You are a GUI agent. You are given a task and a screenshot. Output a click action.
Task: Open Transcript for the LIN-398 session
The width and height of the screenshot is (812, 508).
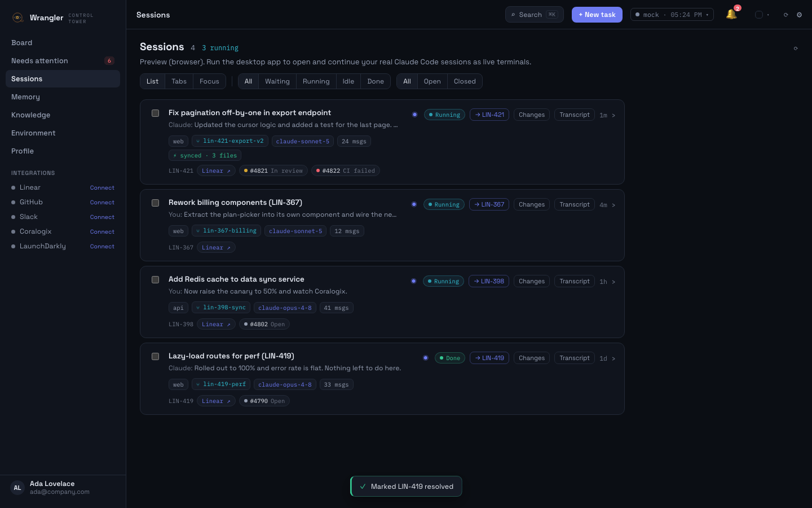575,281
